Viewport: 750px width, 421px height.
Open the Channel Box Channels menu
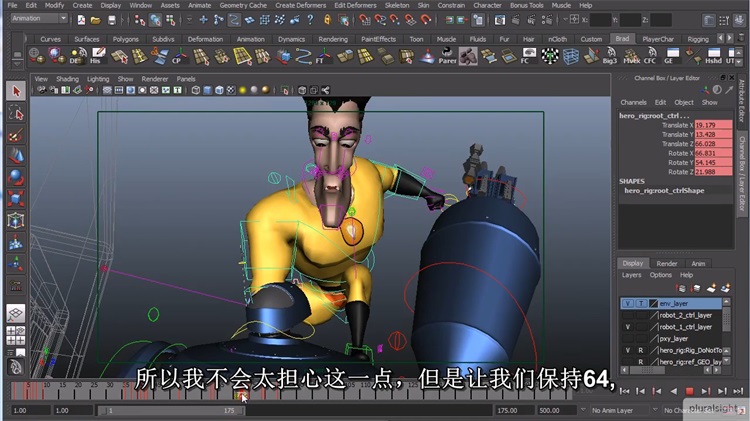(x=633, y=102)
